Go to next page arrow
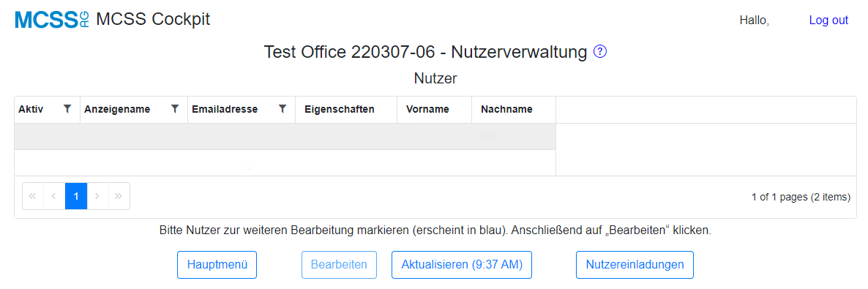 point(97,196)
